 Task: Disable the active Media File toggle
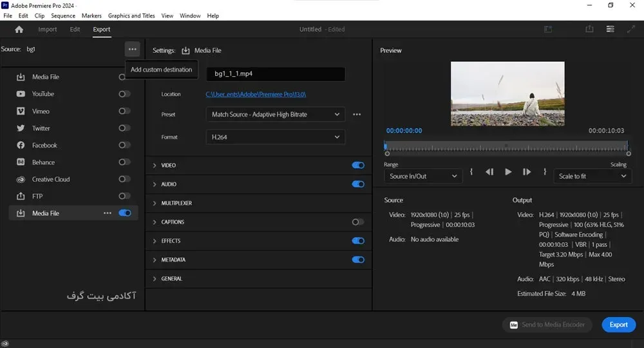[x=125, y=213]
